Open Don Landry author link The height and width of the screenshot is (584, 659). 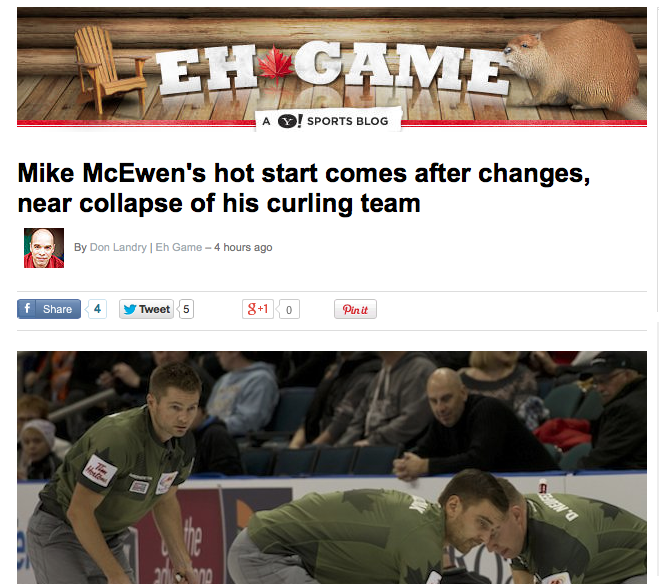[x=118, y=247]
